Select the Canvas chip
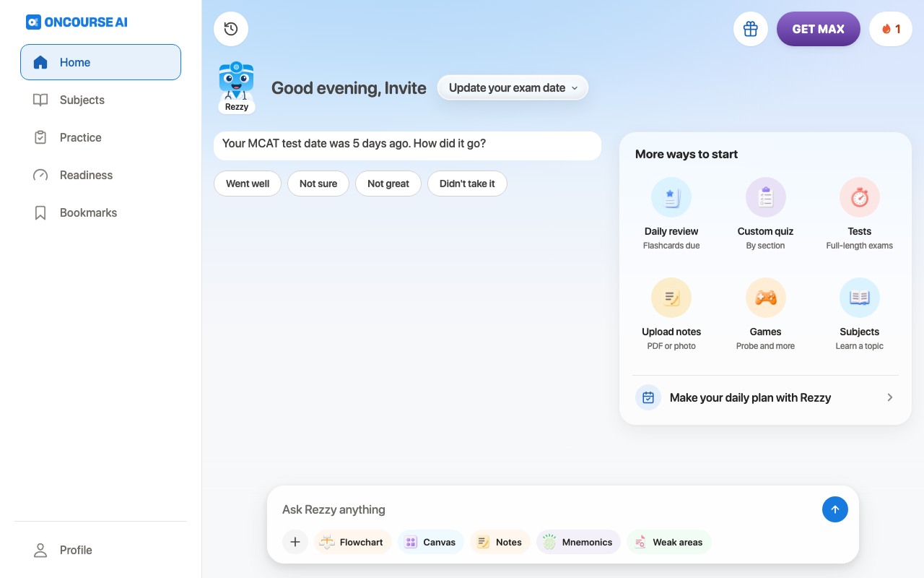 [431, 542]
